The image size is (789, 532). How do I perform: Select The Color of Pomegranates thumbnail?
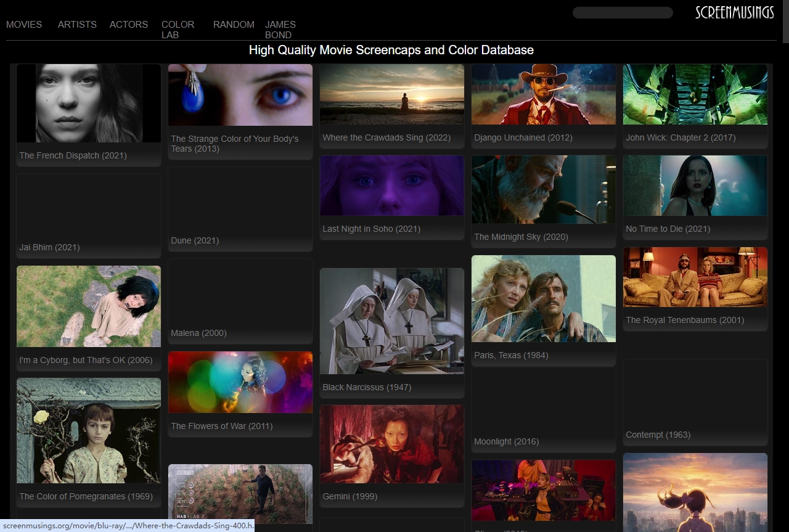[89, 430]
